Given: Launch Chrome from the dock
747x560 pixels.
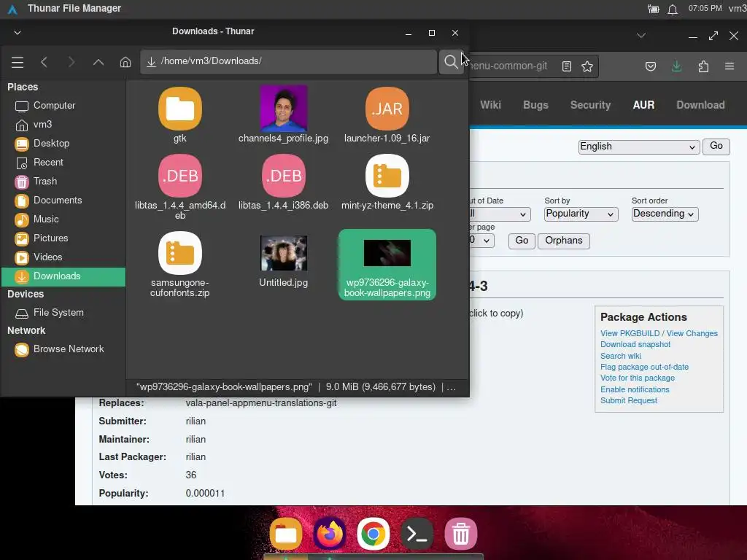Looking at the screenshot, I should tap(373, 534).
